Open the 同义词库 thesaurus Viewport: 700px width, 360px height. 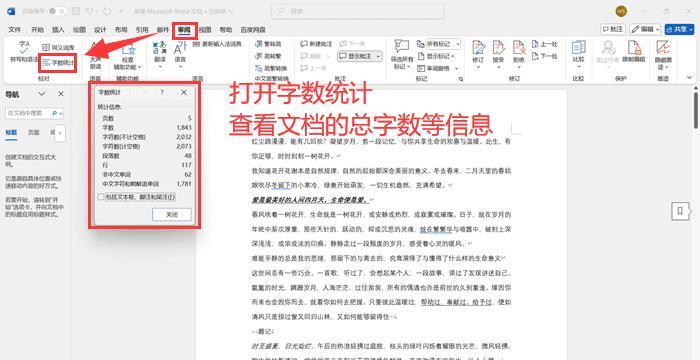pos(58,47)
